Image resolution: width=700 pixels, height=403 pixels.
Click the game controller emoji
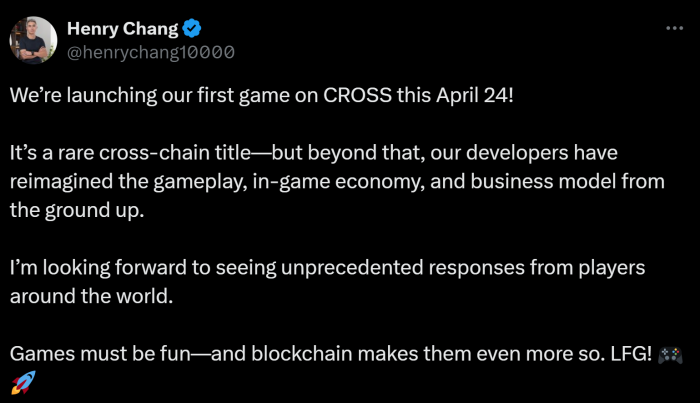click(671, 355)
